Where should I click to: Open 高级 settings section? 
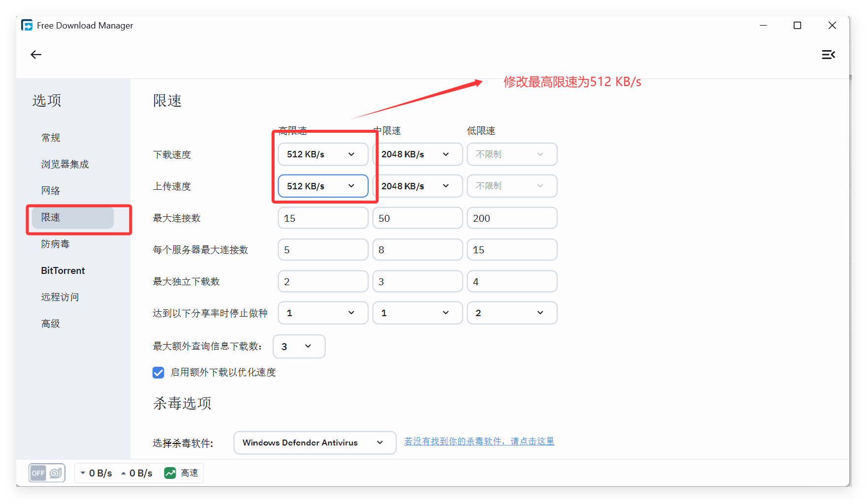pos(51,324)
